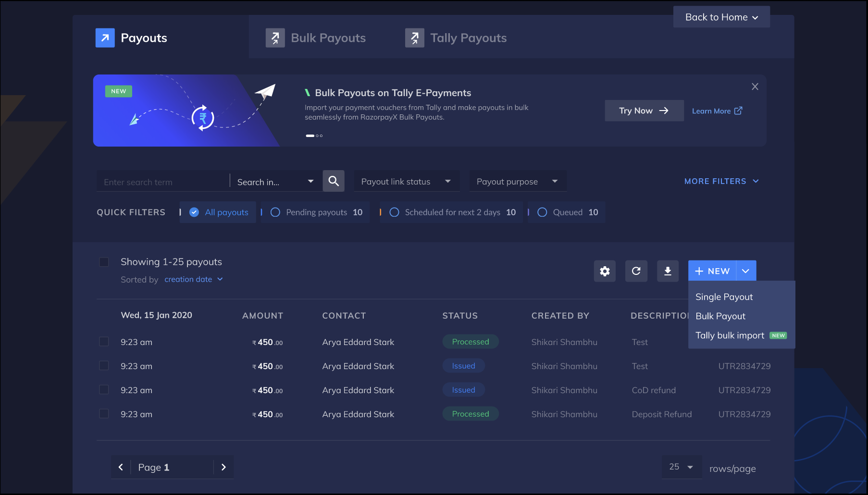Image resolution: width=868 pixels, height=495 pixels.
Task: Click the Bulk Payouts tab icon
Action: tap(275, 38)
